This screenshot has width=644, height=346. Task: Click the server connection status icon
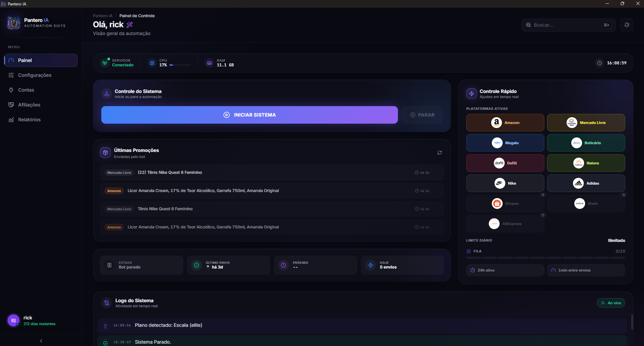tap(105, 63)
